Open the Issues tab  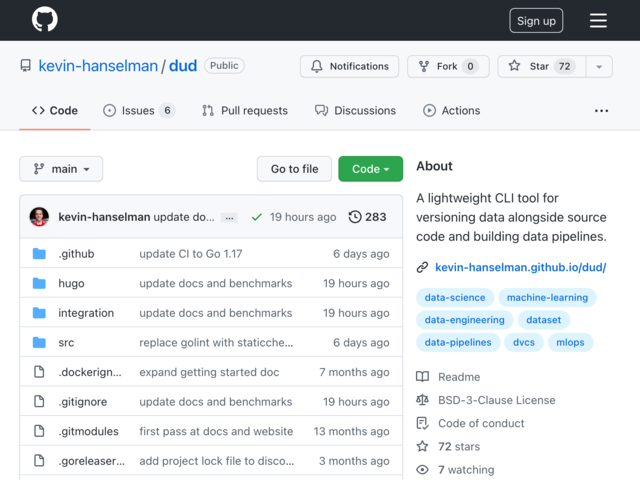(139, 111)
